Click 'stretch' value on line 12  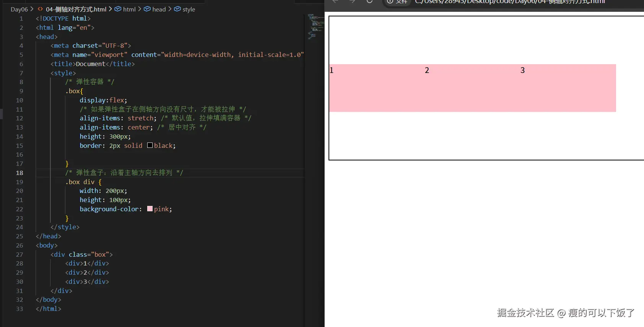[140, 118]
